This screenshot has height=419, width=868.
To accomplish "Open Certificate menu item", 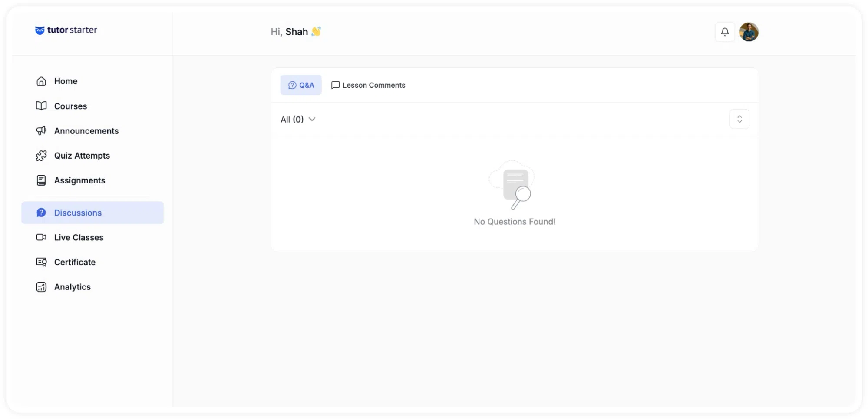I will [x=92, y=262].
